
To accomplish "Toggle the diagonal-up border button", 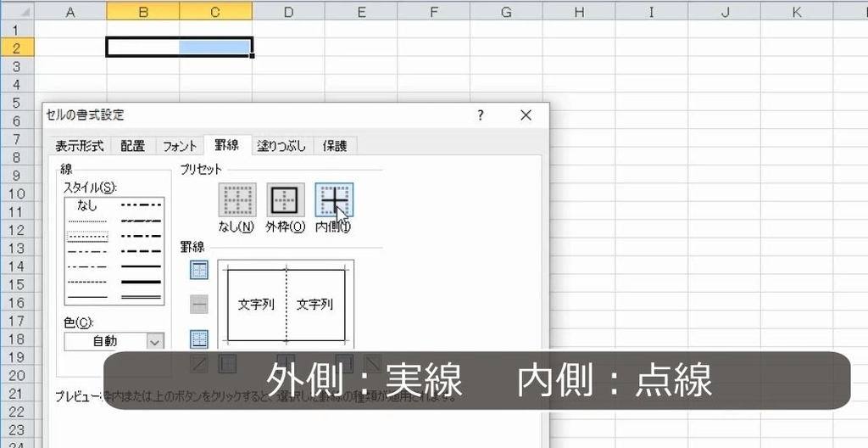I will 199,364.
